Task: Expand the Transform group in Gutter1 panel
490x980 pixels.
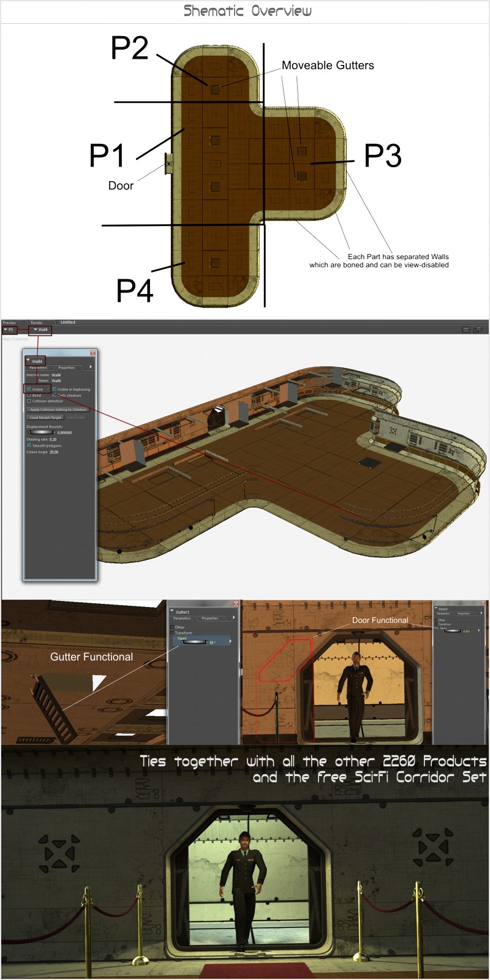Action: pyautogui.click(x=172, y=633)
